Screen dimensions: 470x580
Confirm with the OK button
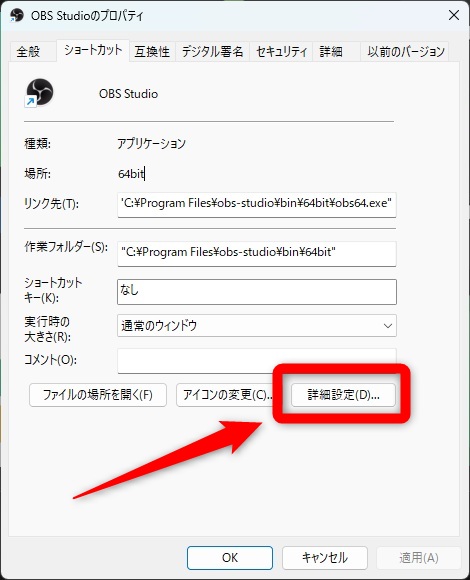230,558
